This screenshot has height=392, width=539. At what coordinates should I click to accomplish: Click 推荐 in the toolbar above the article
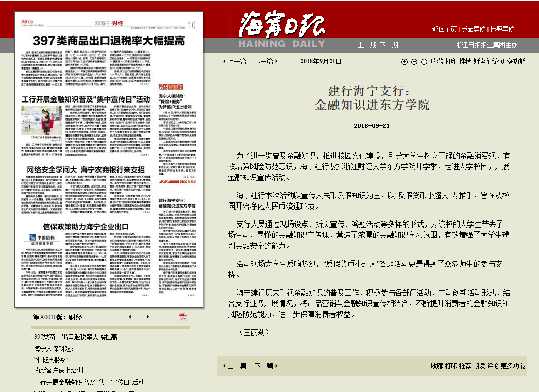point(465,61)
